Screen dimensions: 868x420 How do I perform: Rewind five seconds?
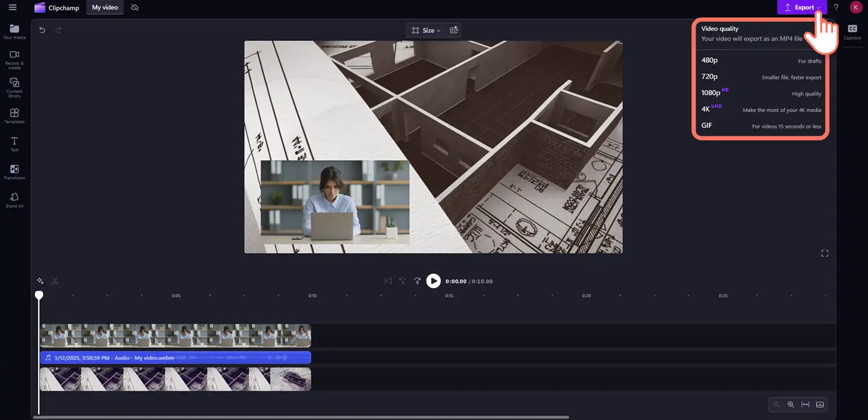[x=402, y=281]
